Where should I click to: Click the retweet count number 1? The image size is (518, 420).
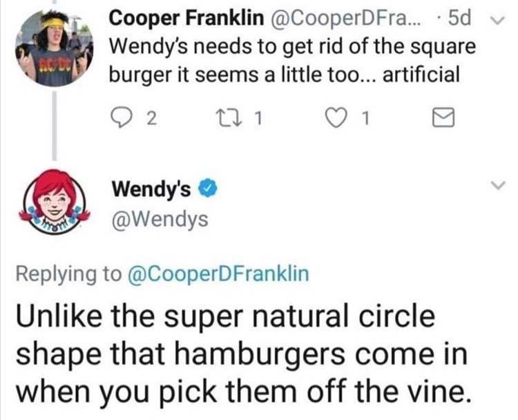(x=259, y=118)
